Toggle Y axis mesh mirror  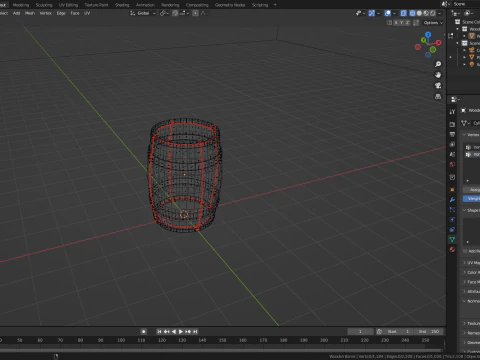(402, 23)
